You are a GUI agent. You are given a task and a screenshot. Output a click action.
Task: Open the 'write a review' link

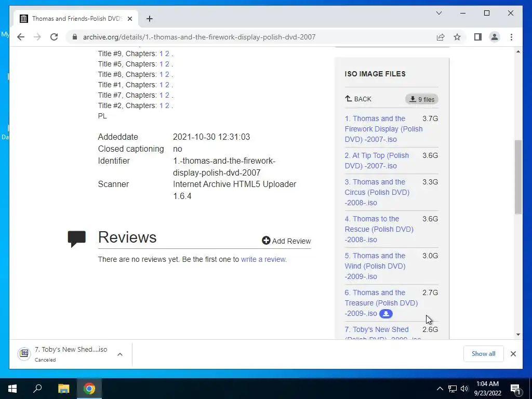tap(263, 259)
